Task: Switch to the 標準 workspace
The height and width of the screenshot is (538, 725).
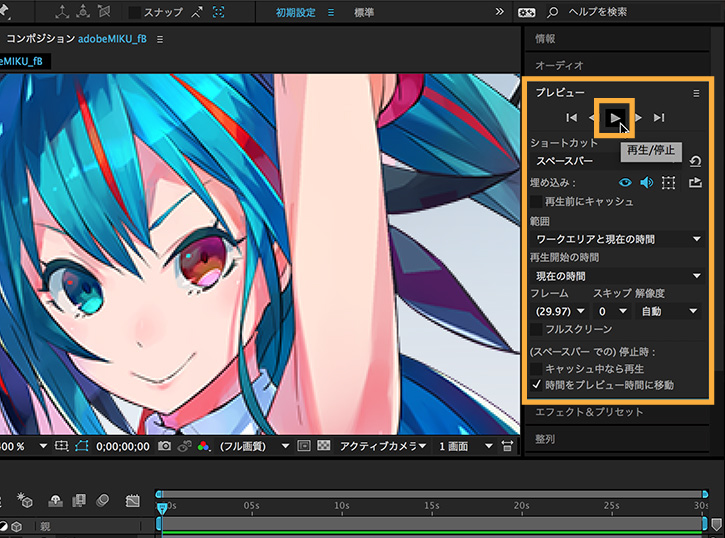Action: 364,12
